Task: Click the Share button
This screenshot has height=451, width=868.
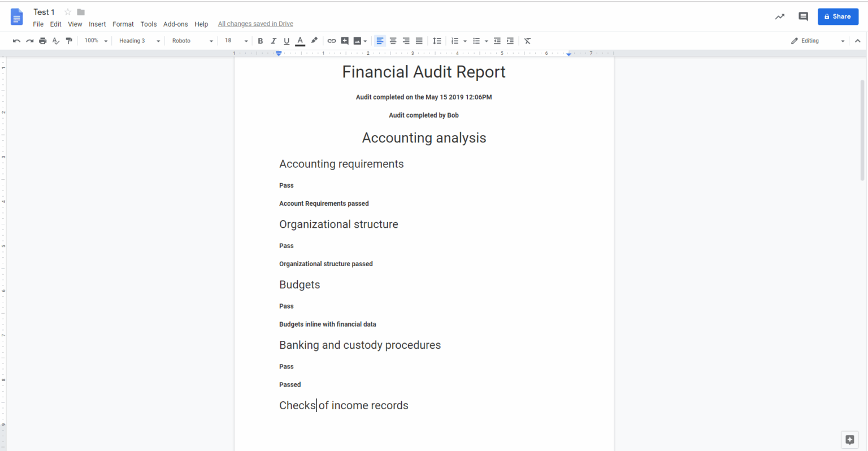Action: click(x=838, y=16)
